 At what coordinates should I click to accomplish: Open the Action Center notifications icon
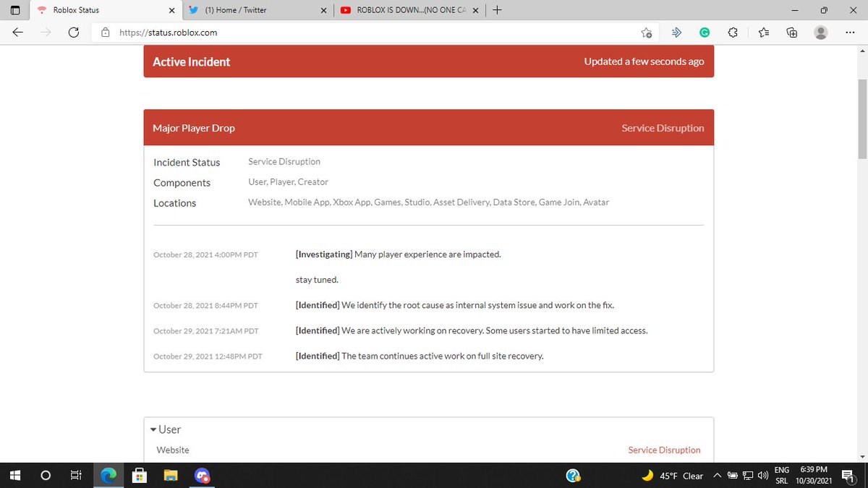(848, 476)
